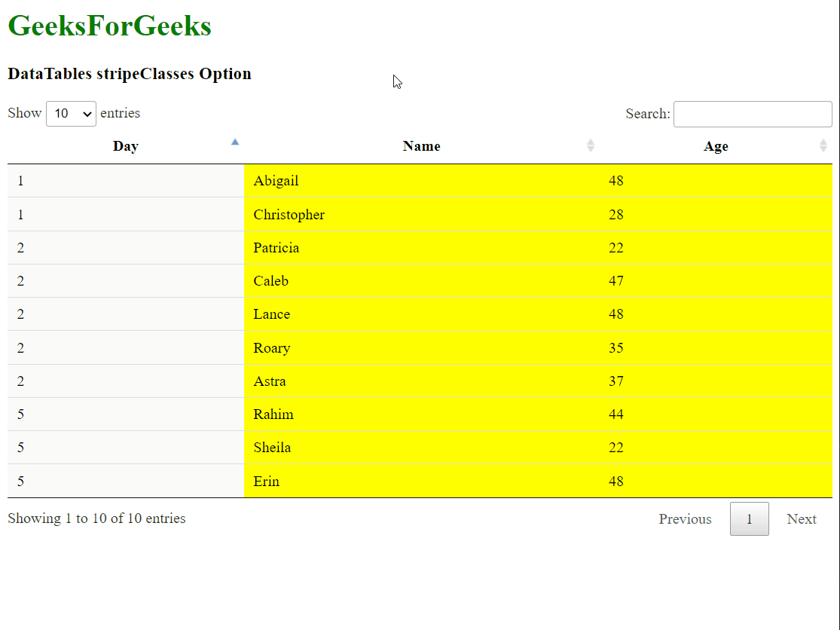Click the Name column sort arrows icon
This screenshot has width=840, height=630.
(591, 145)
